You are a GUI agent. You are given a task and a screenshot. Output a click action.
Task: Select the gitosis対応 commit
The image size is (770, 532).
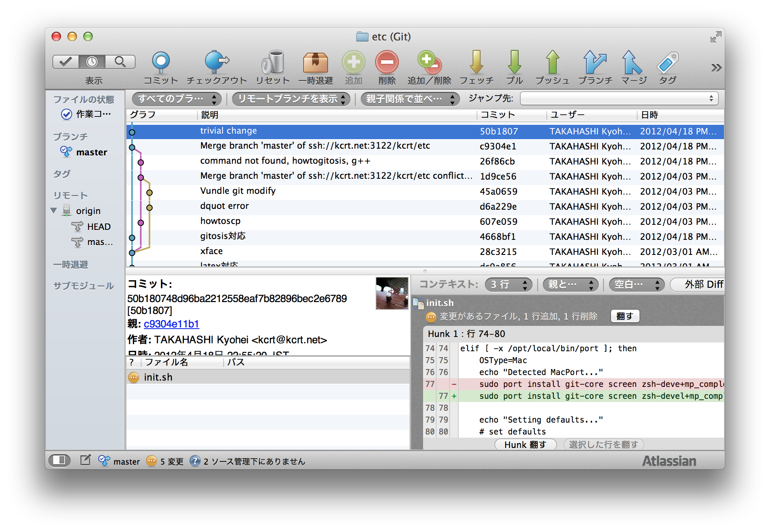pos(425,237)
